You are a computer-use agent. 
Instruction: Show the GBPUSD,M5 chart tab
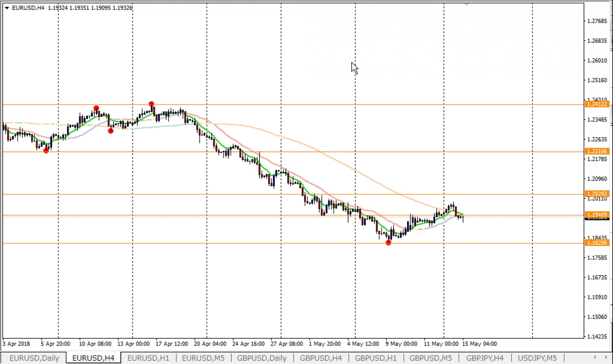tap(430, 358)
